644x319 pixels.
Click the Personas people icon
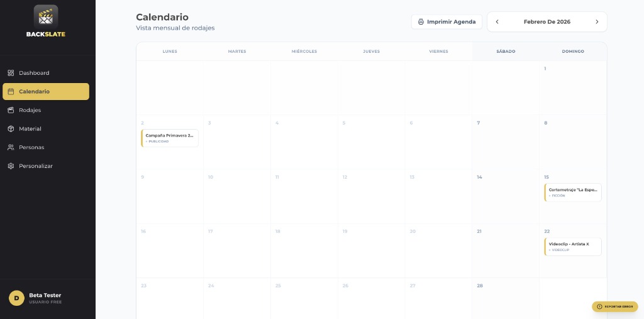click(11, 147)
